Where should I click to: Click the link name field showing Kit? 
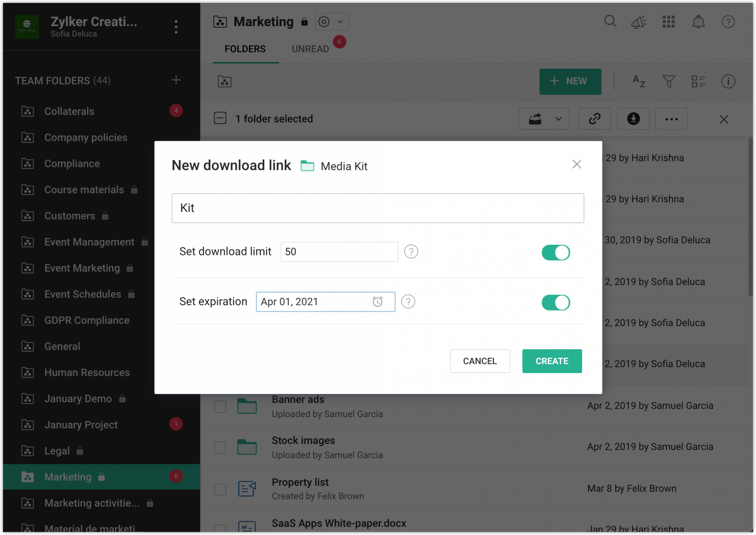pyautogui.click(x=377, y=208)
